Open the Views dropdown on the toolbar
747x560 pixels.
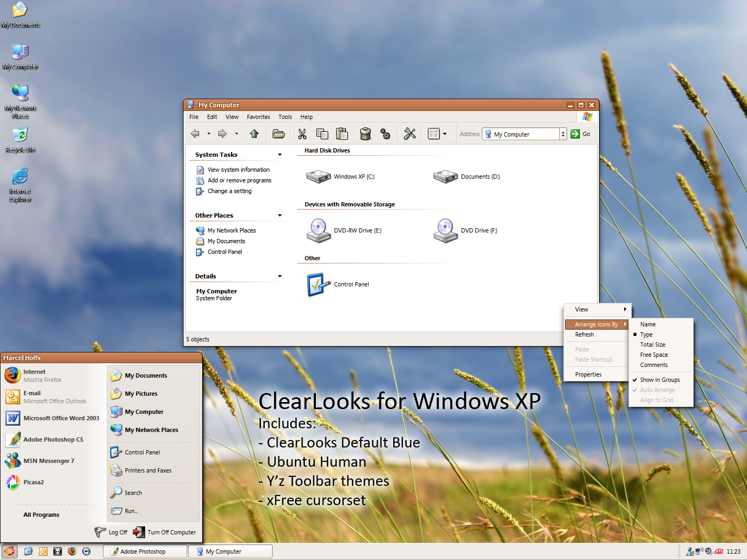tap(444, 133)
